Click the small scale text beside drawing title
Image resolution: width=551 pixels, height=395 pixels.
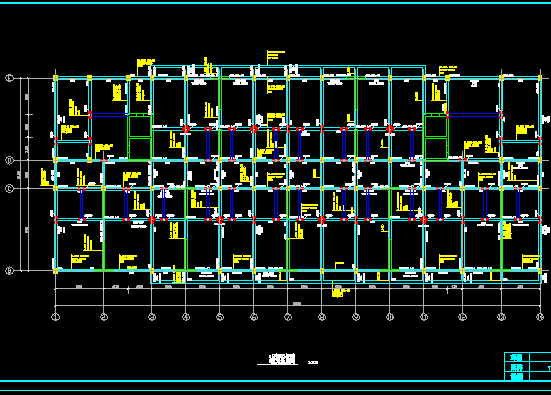click(313, 362)
